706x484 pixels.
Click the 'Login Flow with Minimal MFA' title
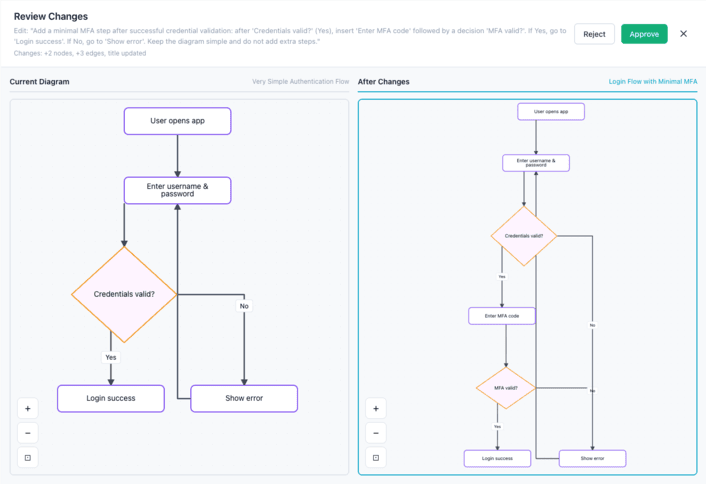pyautogui.click(x=652, y=82)
